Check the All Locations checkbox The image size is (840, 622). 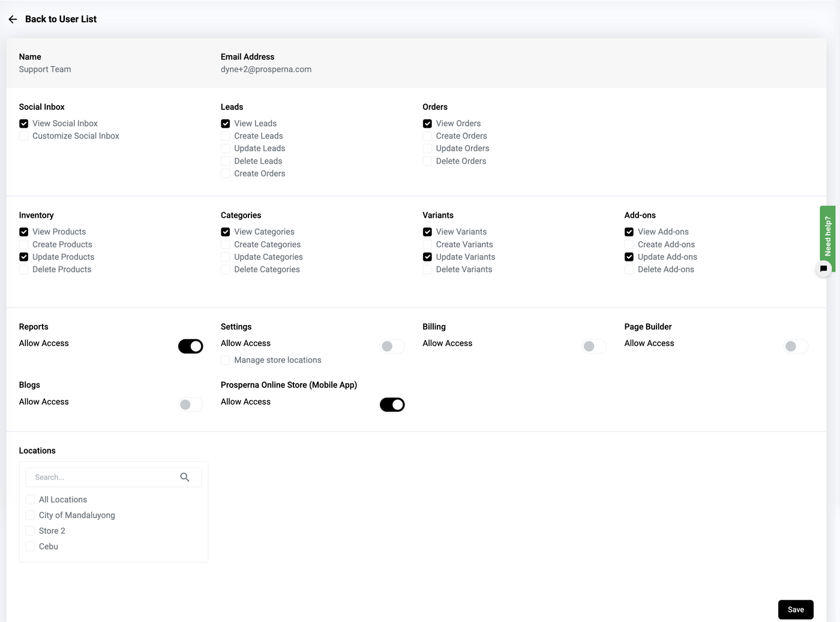pos(31,500)
